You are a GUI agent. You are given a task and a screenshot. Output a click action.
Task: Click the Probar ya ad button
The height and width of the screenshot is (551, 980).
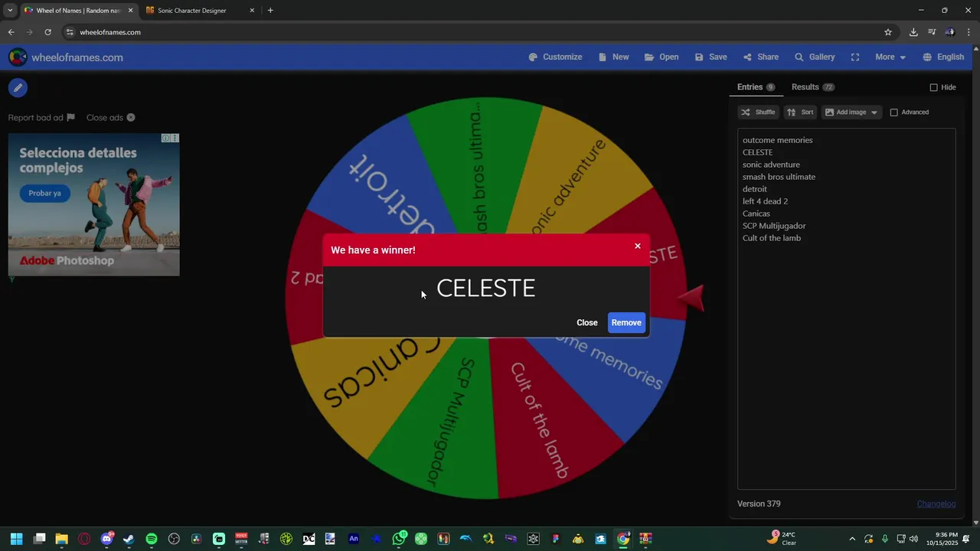(x=44, y=193)
